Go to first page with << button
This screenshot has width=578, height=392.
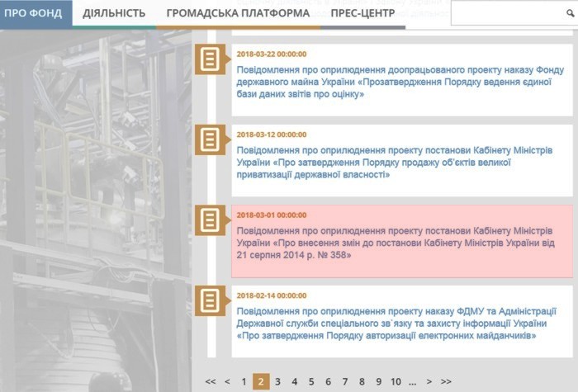(210, 381)
